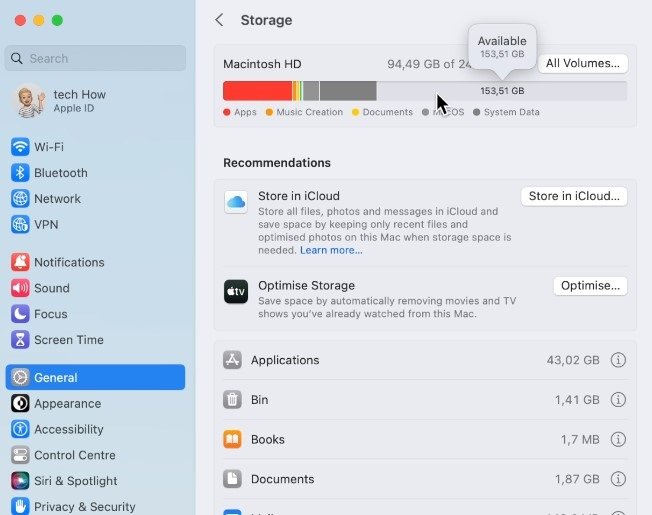Click the 1,41 GB Bin size
652x515 pixels.
pyautogui.click(x=577, y=400)
